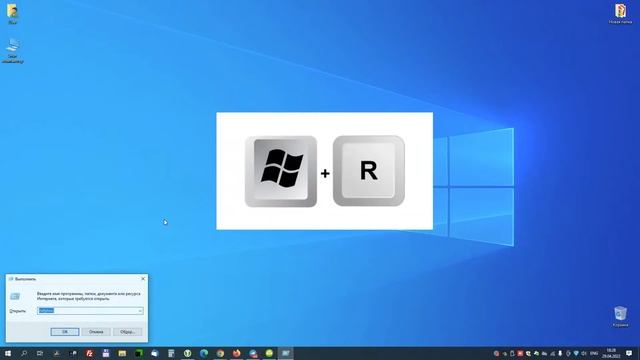This screenshot has height=360, width=640.
Task: Open the user folder desktop icon
Action: (13, 14)
